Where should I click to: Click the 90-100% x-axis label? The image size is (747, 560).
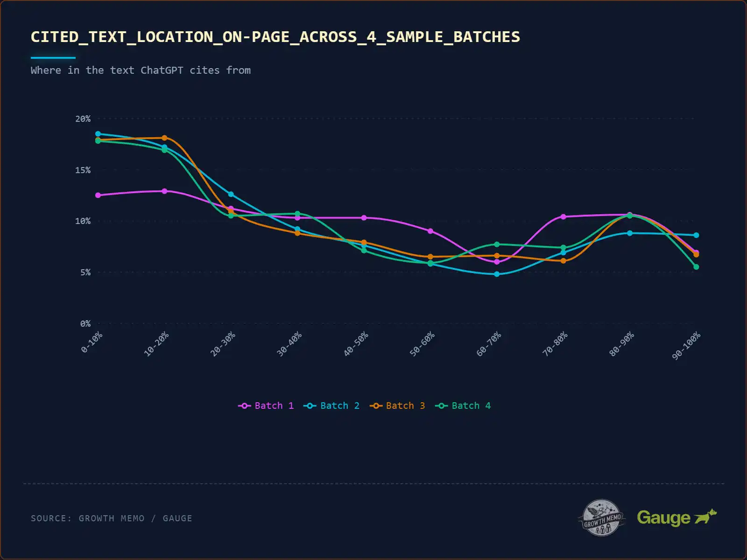[686, 346]
